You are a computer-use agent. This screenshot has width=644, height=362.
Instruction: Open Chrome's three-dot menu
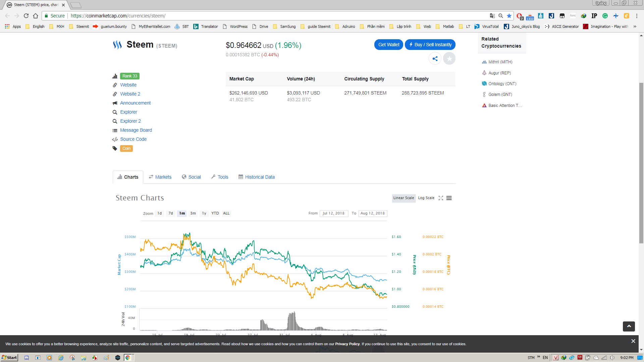(x=637, y=16)
